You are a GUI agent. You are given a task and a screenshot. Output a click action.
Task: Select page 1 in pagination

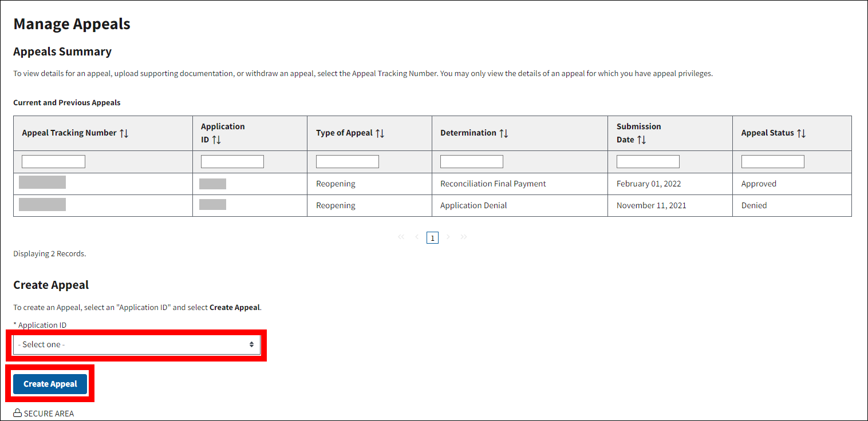point(433,238)
